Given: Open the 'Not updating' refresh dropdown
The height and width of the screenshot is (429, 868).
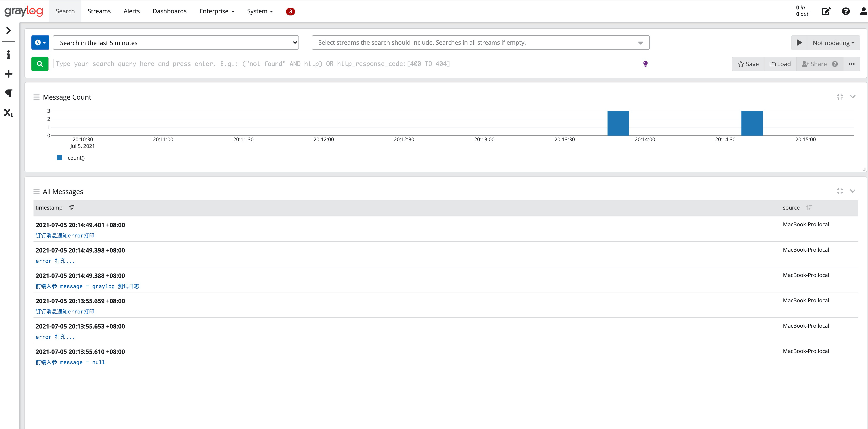Looking at the screenshot, I should pos(833,43).
